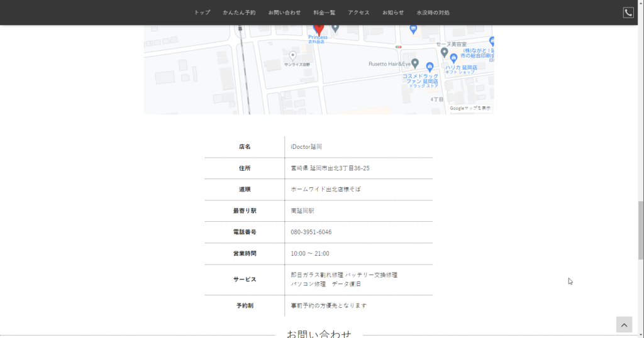Click the phone call icon in header
Viewport: 644px width, 338px height.
[x=628, y=13]
